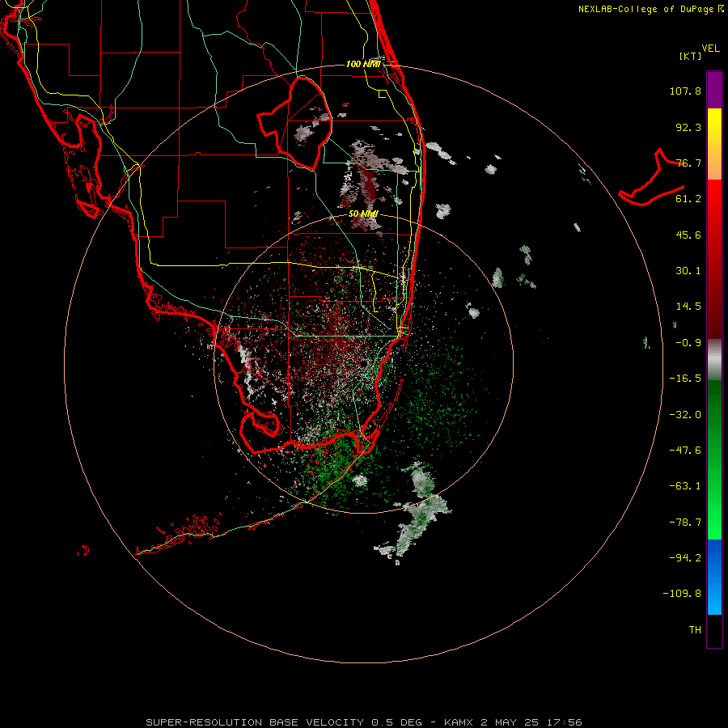The width and height of the screenshot is (728, 728).
Task: Click the -47.6 velocity scale value
Action: pos(685,451)
